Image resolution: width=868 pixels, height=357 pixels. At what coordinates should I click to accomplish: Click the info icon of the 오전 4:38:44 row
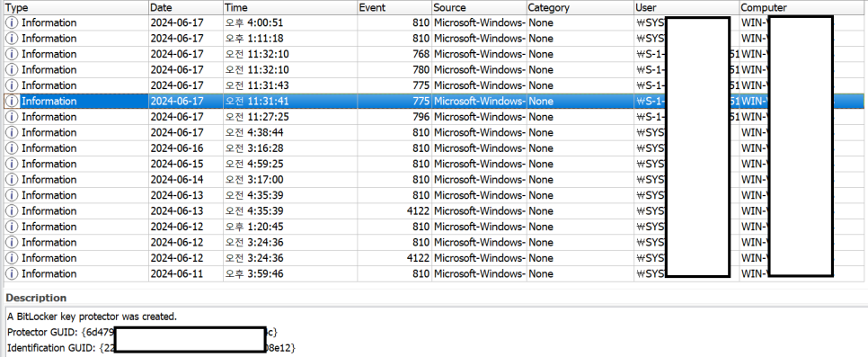pyautogui.click(x=11, y=132)
